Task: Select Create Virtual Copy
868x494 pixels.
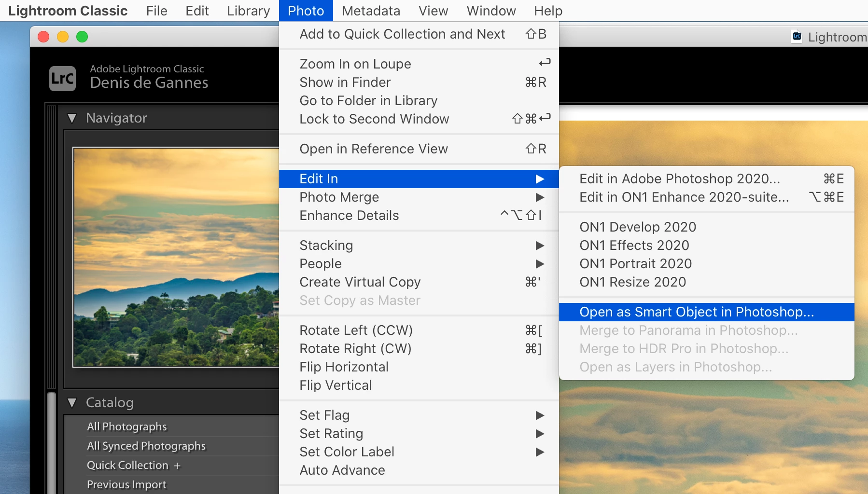Action: [x=419, y=282]
